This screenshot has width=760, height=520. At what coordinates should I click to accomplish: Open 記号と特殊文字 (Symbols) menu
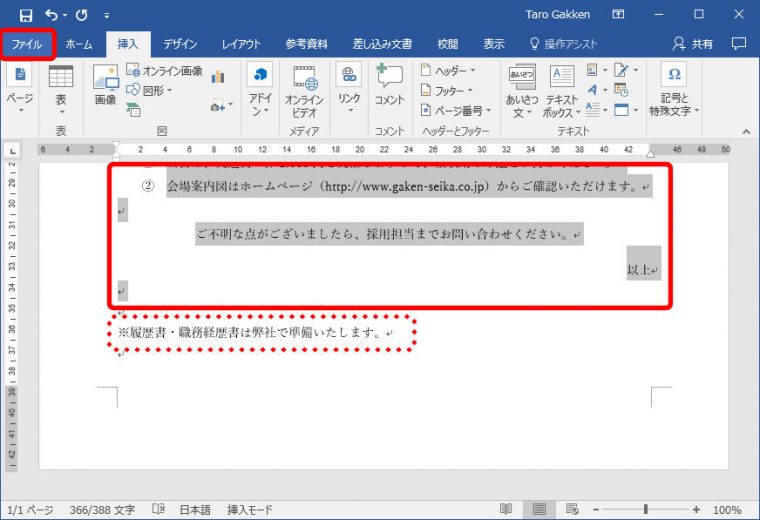pyautogui.click(x=674, y=90)
